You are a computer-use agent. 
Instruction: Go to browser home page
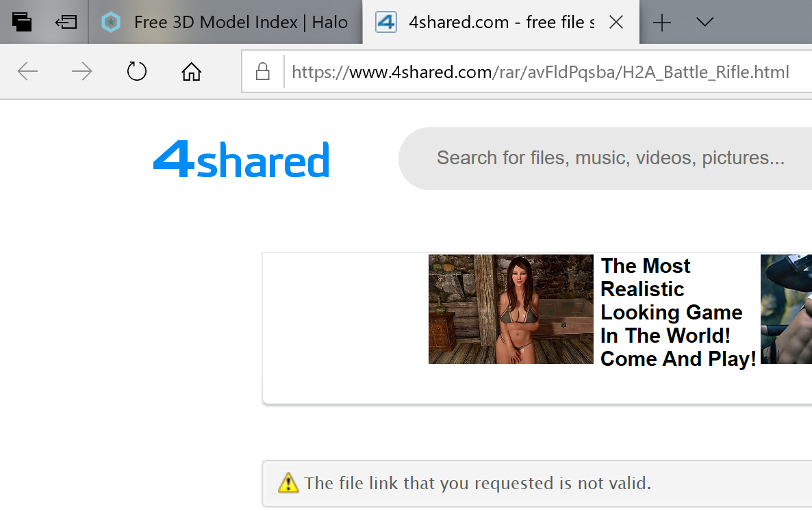coord(191,71)
